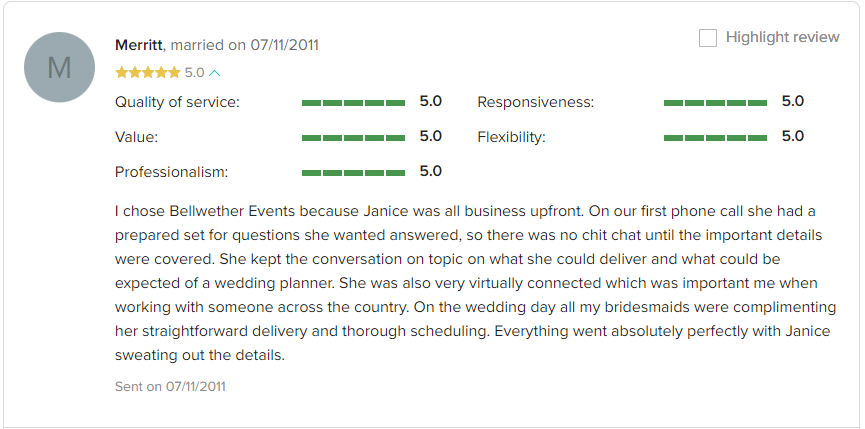The image size is (865, 429).
Task: Click the Professionalism rating bar
Action: point(354,173)
